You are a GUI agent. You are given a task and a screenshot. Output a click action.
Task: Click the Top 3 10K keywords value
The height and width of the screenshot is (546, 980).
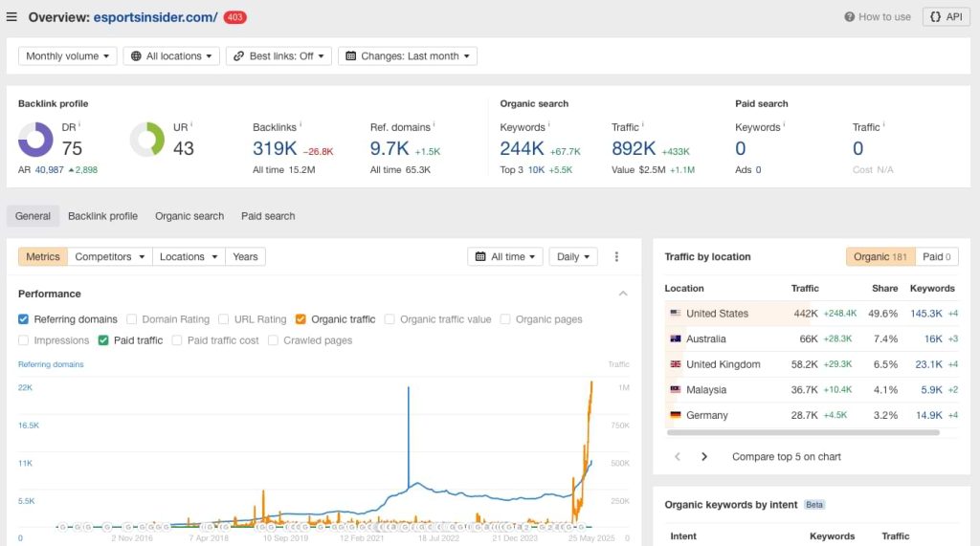536,170
